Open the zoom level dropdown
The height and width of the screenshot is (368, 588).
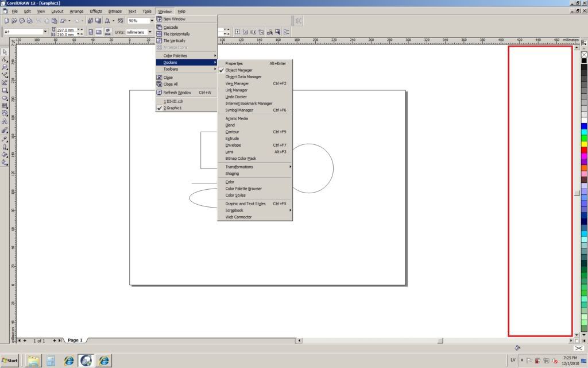pos(151,21)
